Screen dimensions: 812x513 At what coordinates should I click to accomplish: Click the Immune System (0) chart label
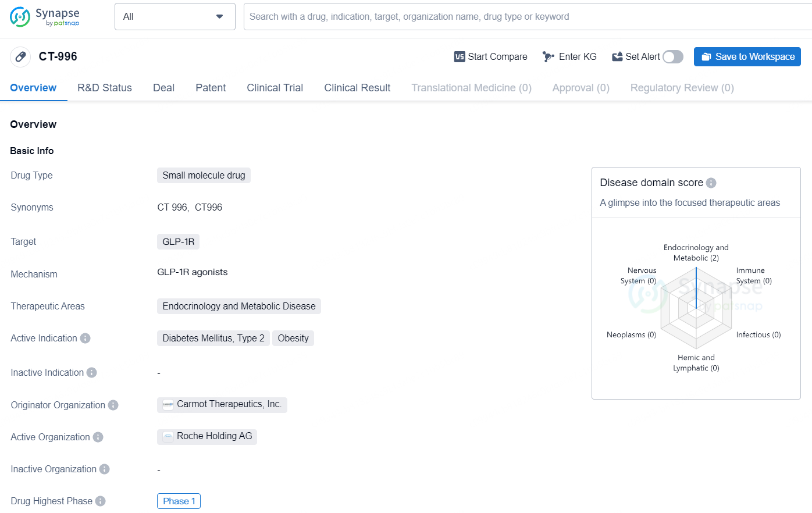[x=754, y=276]
